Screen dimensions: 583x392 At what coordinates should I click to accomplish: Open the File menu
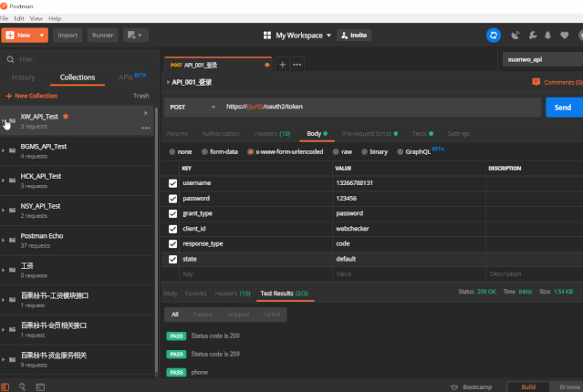4,18
